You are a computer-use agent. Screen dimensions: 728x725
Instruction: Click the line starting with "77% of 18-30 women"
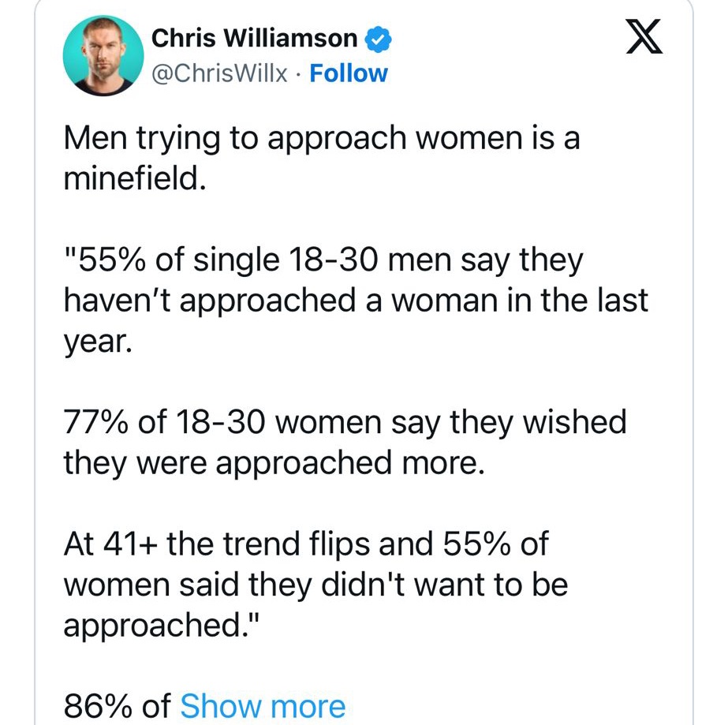[345, 422]
